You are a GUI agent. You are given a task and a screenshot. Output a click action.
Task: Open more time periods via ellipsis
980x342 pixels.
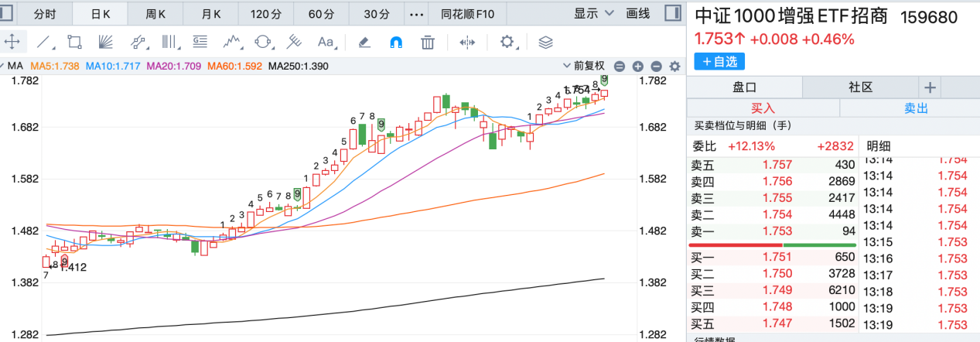coord(416,14)
